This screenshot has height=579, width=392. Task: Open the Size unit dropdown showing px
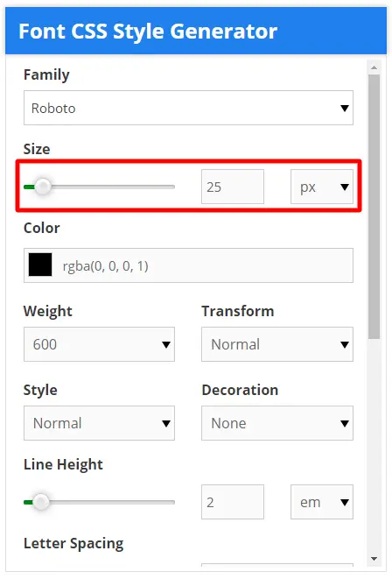pos(322,187)
